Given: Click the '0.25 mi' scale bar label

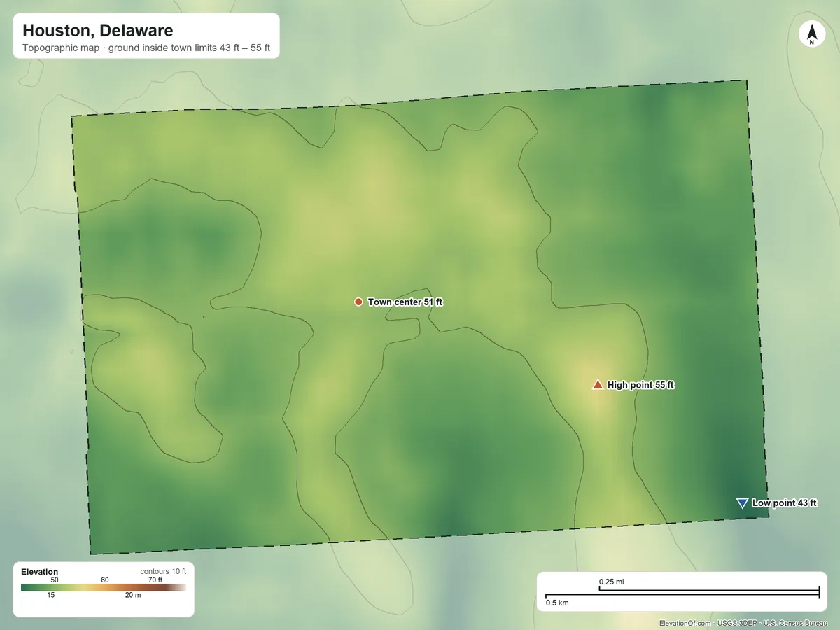Looking at the screenshot, I should point(611,582).
